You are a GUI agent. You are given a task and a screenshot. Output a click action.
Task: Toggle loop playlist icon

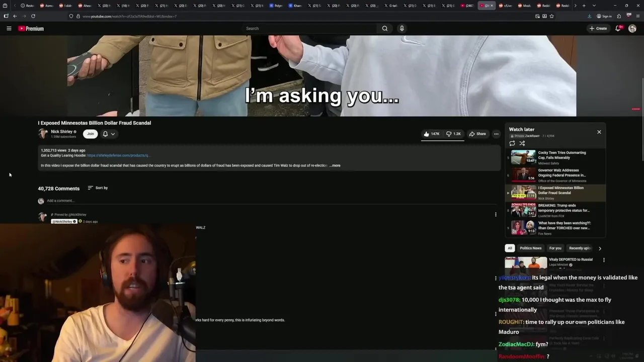[512, 143]
